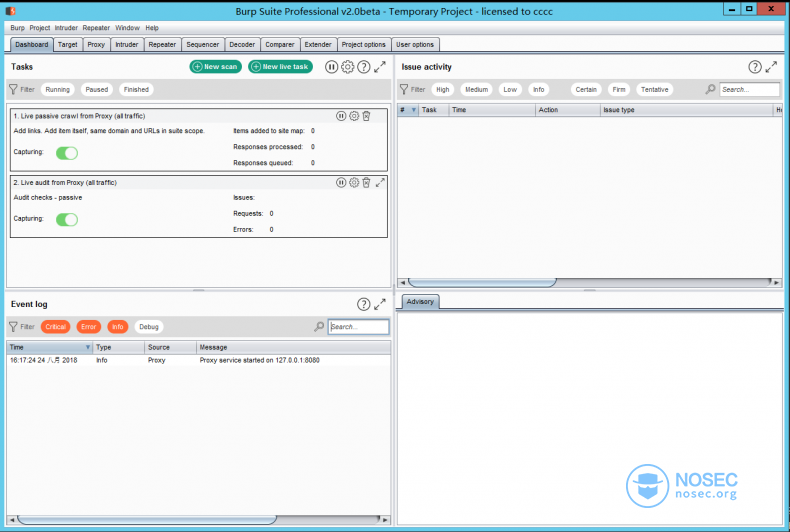Click the Issue activity filter funnel icon
This screenshot has height=532, width=790.
click(x=404, y=89)
